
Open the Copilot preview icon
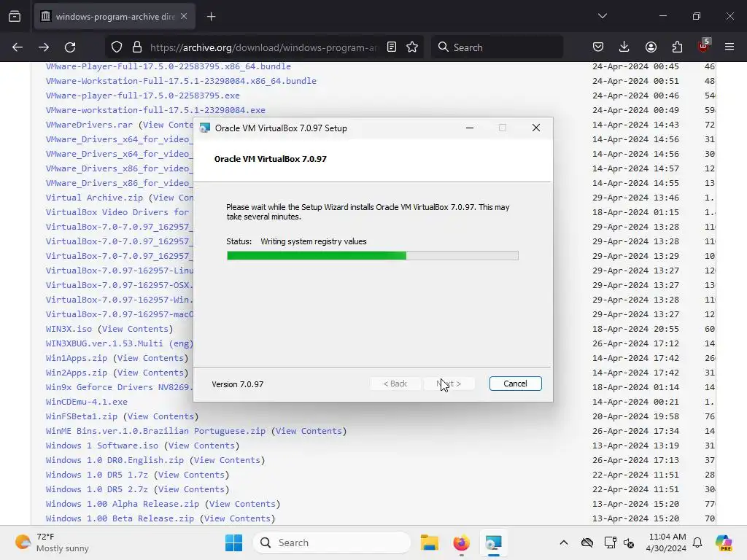pos(724,542)
